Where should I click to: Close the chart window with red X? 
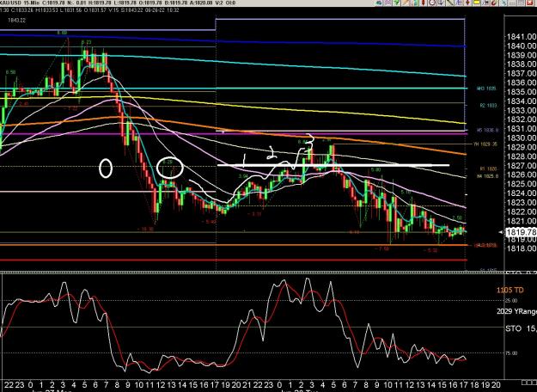tap(530, 3)
